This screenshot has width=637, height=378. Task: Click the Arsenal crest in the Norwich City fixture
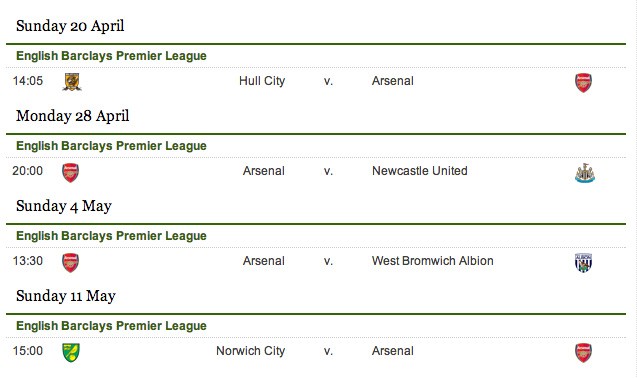583,352
